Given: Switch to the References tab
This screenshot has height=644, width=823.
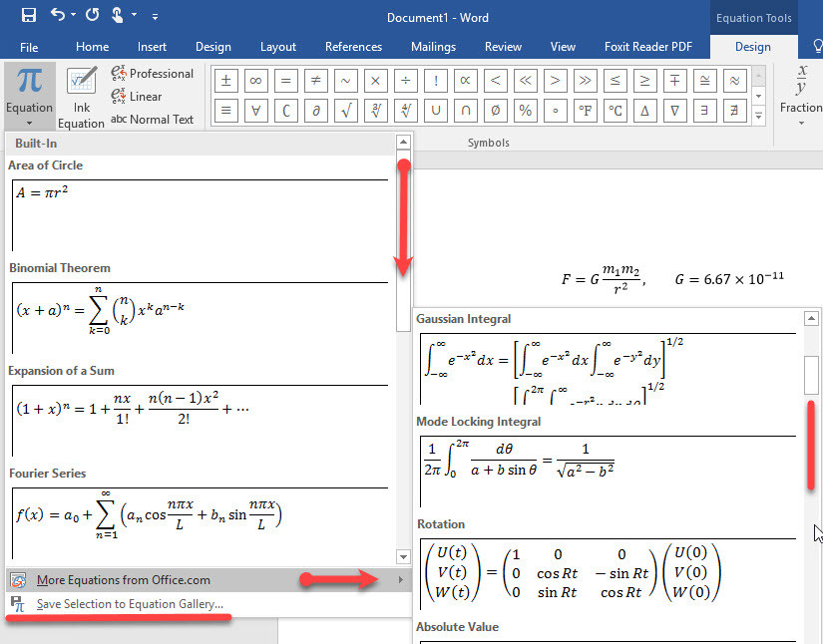Looking at the screenshot, I should coord(353,47).
